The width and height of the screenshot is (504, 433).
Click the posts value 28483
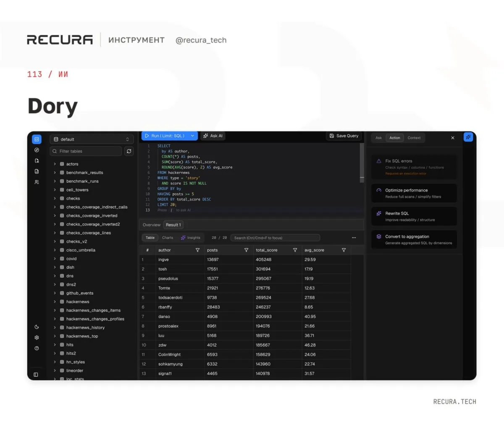click(x=213, y=307)
